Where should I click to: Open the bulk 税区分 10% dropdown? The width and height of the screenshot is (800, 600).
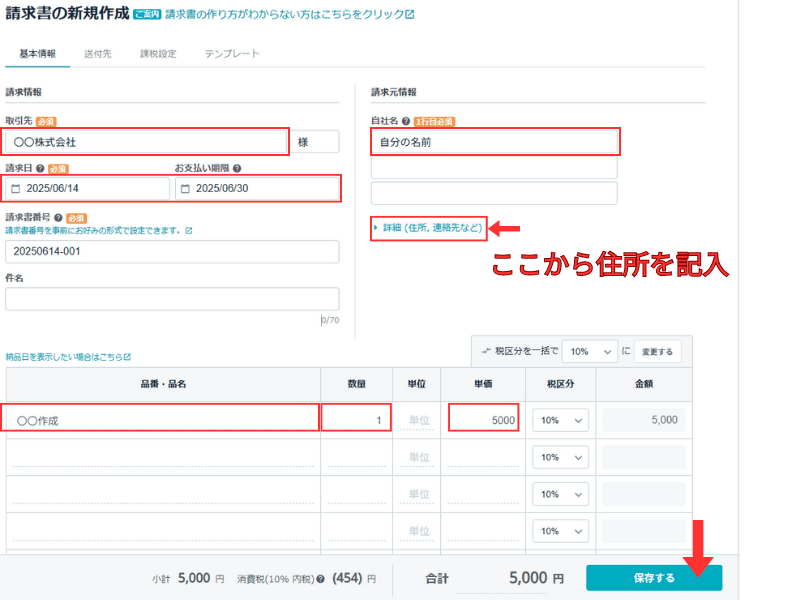(588, 351)
